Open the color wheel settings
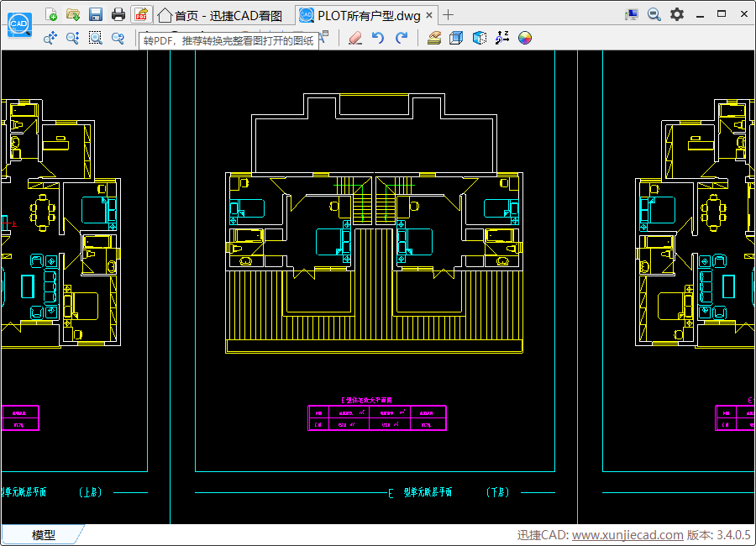The height and width of the screenshot is (546, 756). click(x=524, y=38)
